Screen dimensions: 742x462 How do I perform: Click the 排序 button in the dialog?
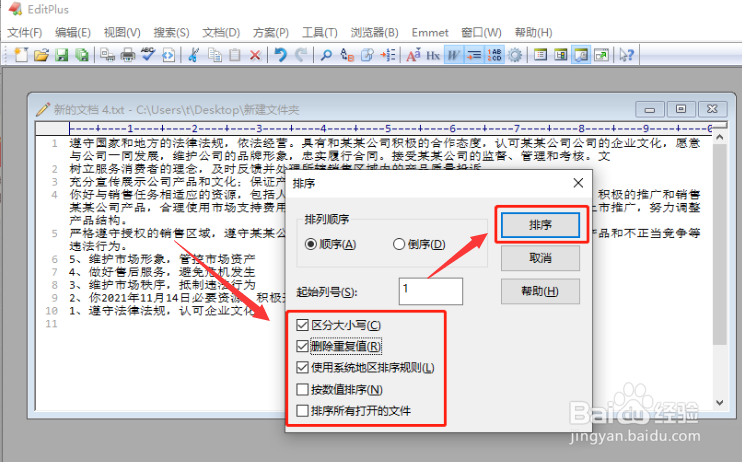coord(540,225)
